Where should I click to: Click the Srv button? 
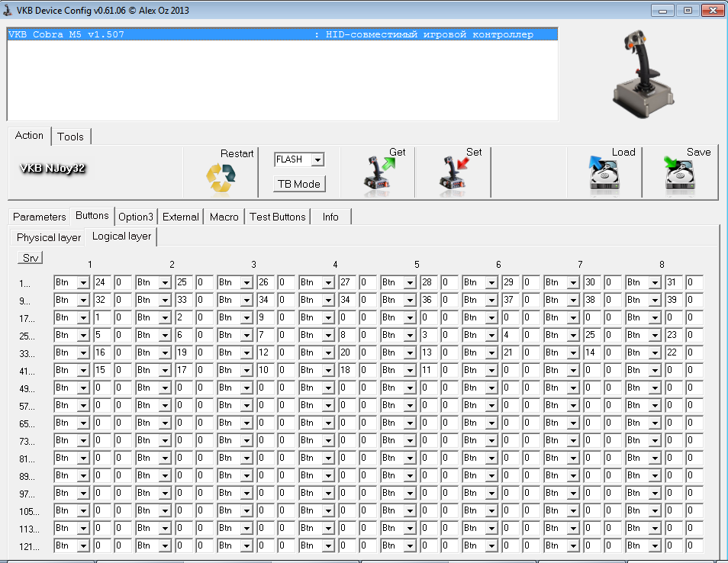[x=31, y=258]
